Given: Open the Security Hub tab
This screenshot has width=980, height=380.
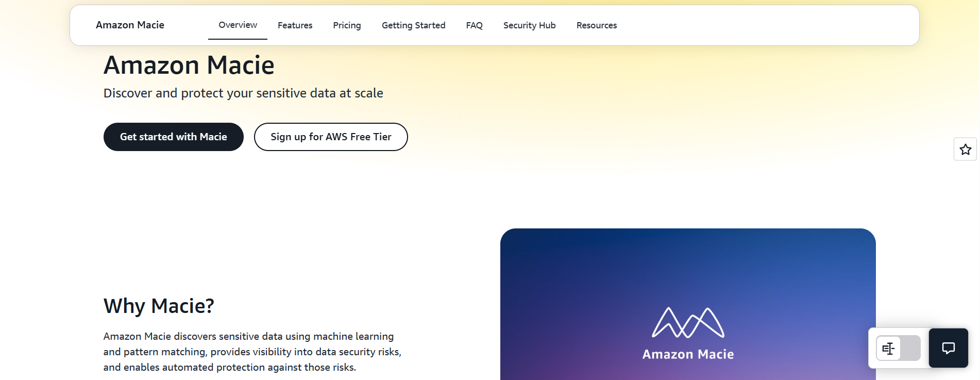Looking at the screenshot, I should point(529,25).
